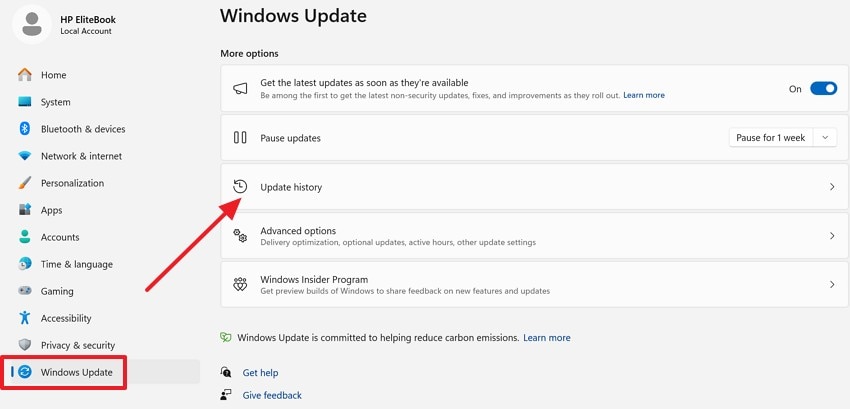The height and width of the screenshot is (409, 850).
Task: Open the Advanced options row
Action: coord(535,235)
